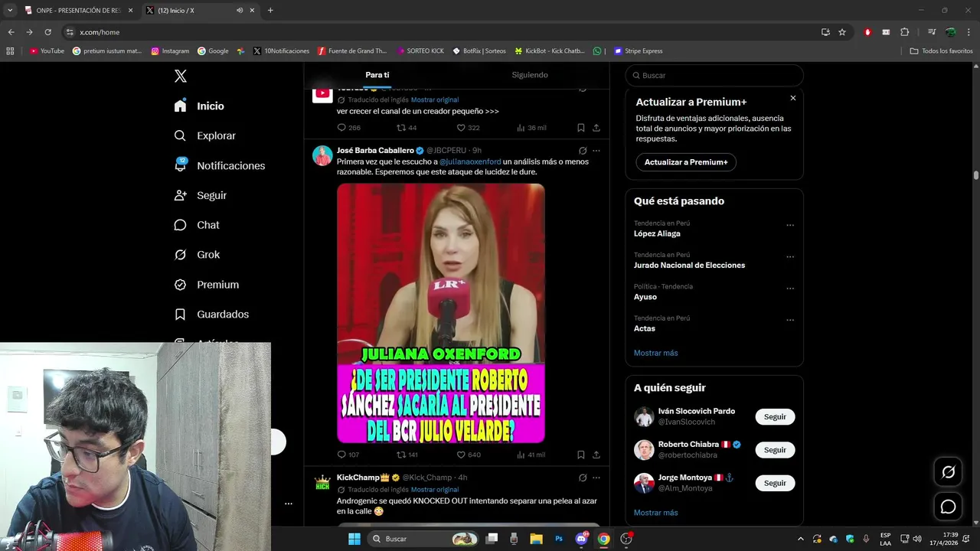
Task: Share José Barba Caballero's post
Action: (x=596, y=455)
